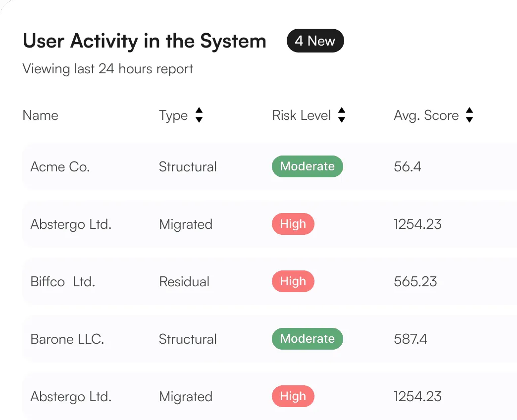The image size is (517, 420).
Task: Open the Type column sort control
Action: [199, 115]
